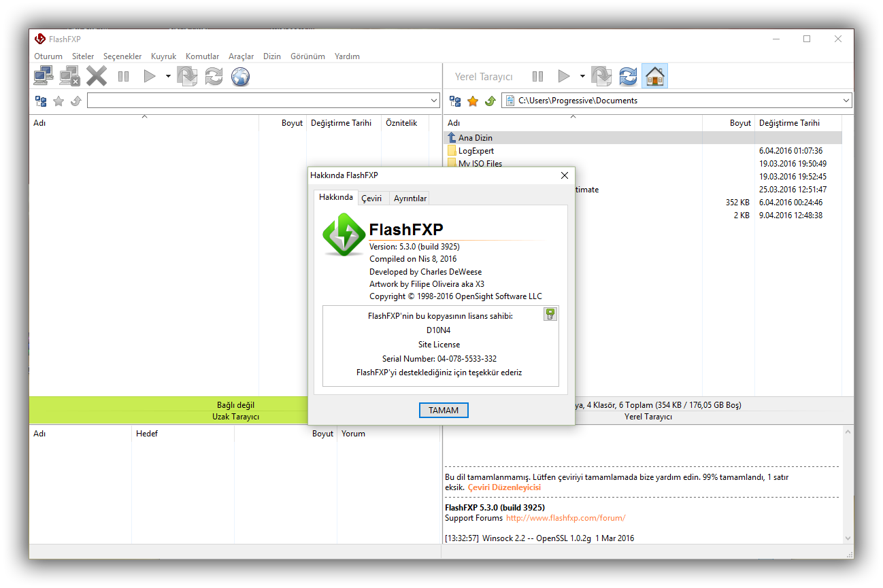Sort remote list by Değiştirme Tarihi column
883x588 pixels.
[344, 123]
